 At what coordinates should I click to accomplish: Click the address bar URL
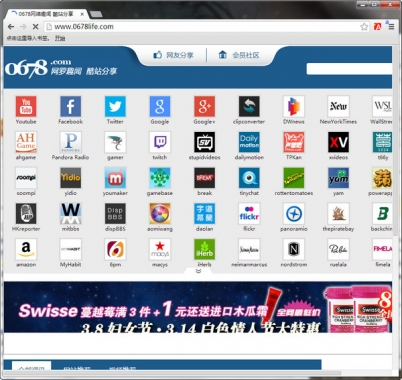pyautogui.click(x=84, y=26)
